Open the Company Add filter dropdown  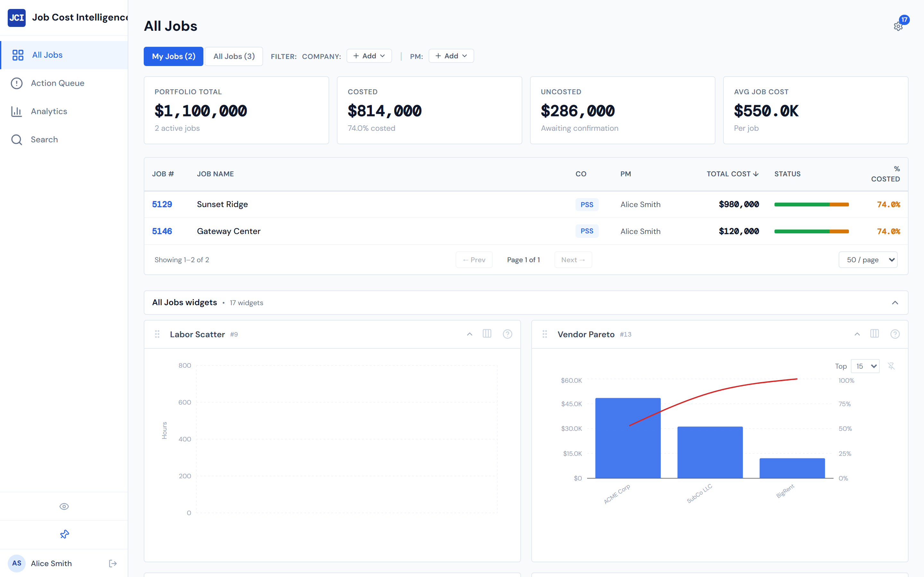[x=369, y=56]
